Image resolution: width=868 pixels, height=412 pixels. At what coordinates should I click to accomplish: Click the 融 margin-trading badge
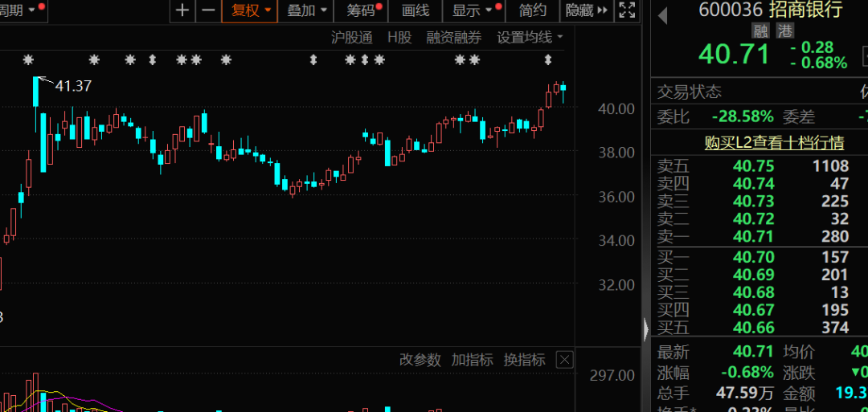(x=760, y=31)
